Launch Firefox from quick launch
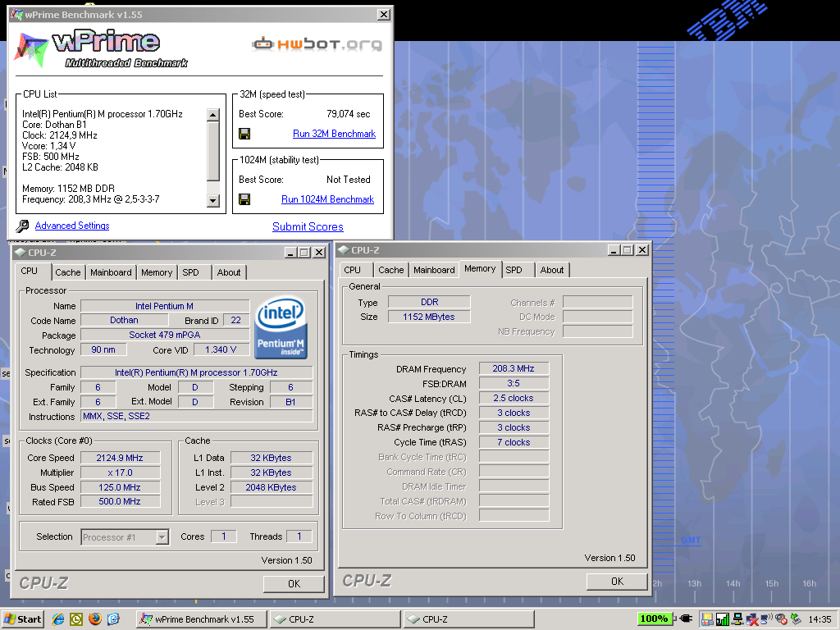Image resolution: width=840 pixels, height=630 pixels. 95,619
